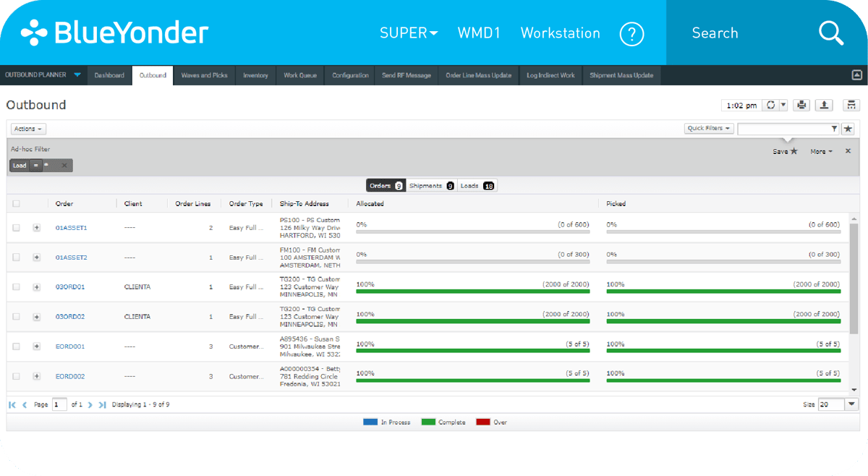This screenshot has width=868, height=476.
Task: Open the Help question mark icon
Action: pos(631,33)
